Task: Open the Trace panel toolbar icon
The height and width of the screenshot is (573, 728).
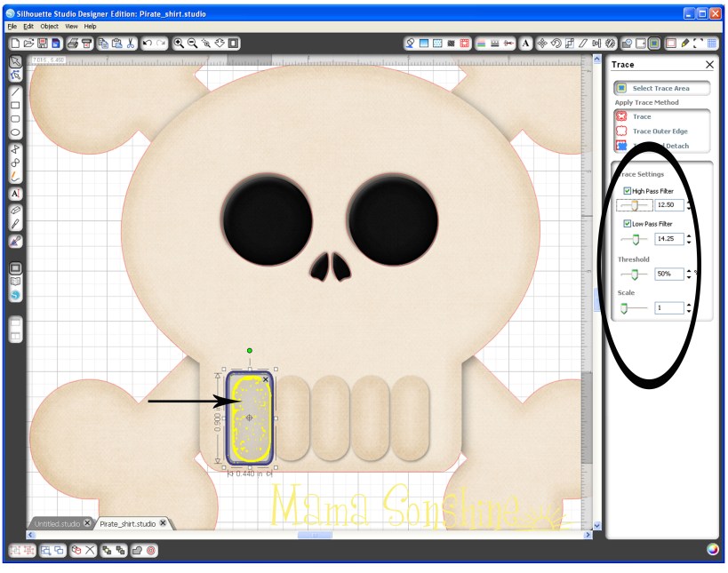Action: [x=466, y=42]
